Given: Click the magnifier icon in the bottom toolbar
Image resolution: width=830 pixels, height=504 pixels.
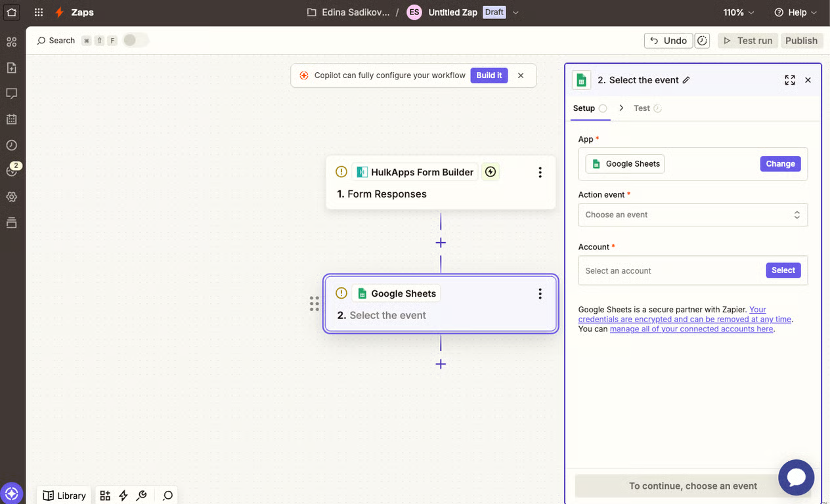Looking at the screenshot, I should click(167, 495).
